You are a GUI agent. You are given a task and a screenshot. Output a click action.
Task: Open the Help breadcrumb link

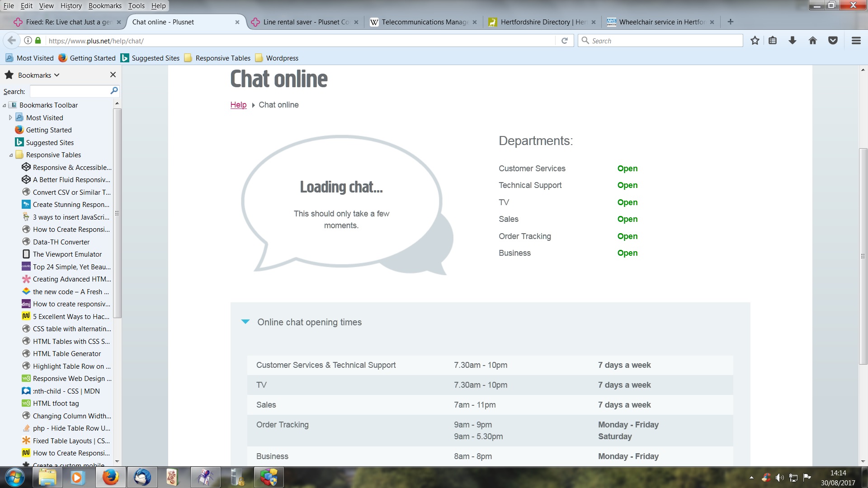238,105
